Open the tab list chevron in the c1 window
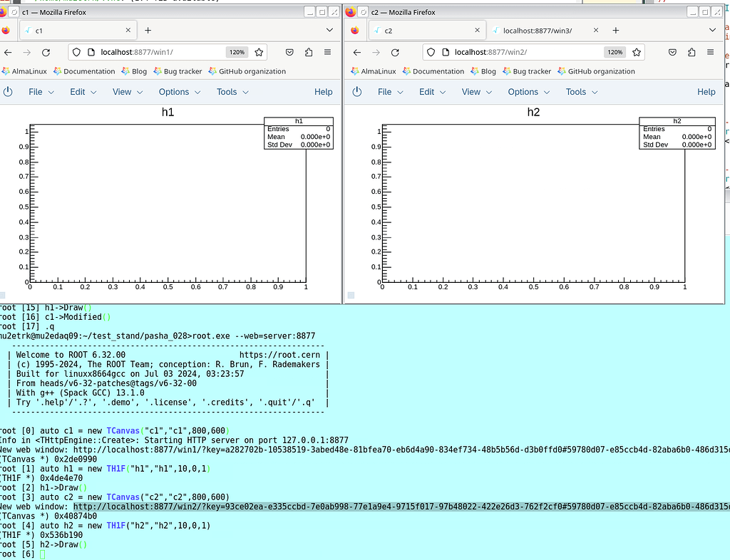 coord(329,30)
